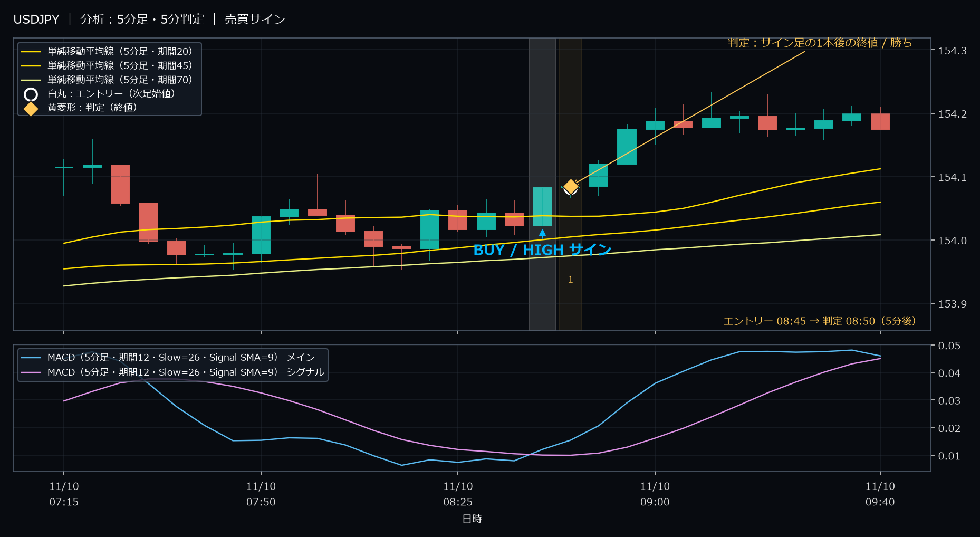
Task: Click the 'エントリー 08:45 → 判定 08:50' note
Action: (x=820, y=321)
